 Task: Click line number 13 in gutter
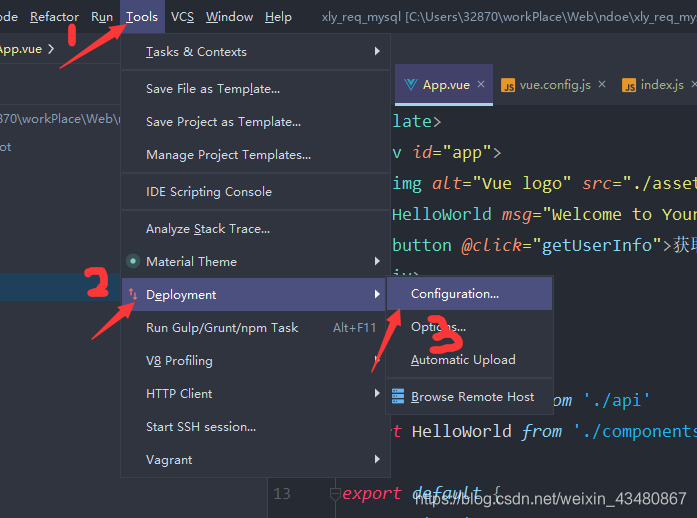282,494
